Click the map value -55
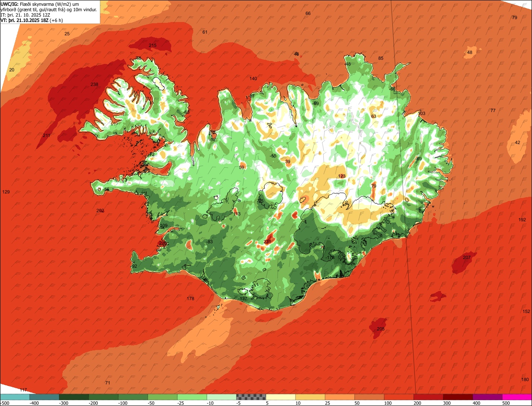Viewport: 532px width, 406px height. (273, 156)
